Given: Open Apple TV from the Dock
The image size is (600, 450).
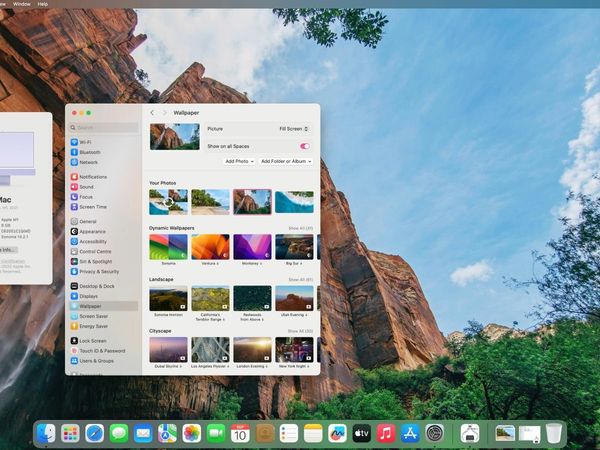Looking at the screenshot, I should tap(362, 434).
